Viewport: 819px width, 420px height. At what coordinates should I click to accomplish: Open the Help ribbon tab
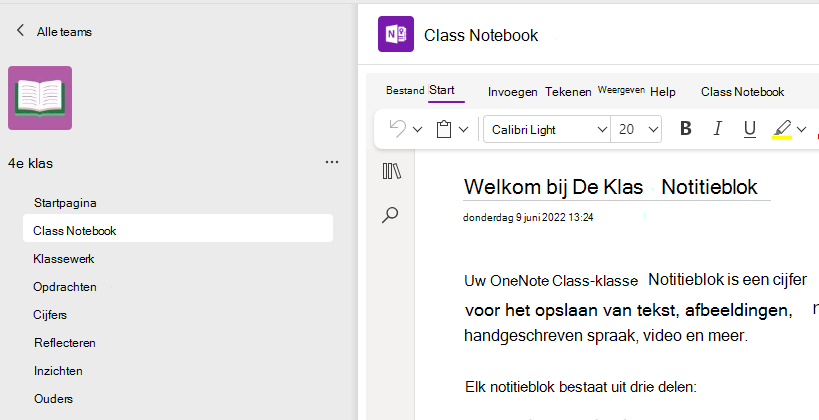(x=663, y=92)
